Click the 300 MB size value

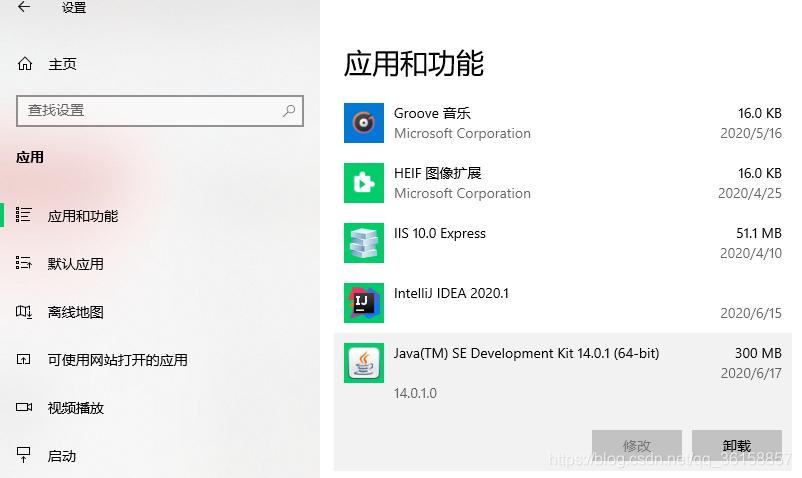pos(758,353)
